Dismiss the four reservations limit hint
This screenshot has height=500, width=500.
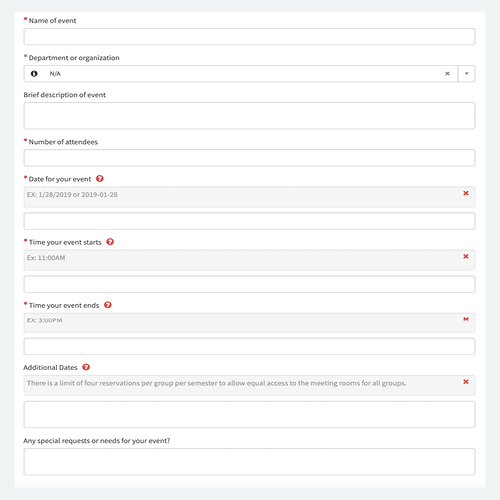pos(466,382)
